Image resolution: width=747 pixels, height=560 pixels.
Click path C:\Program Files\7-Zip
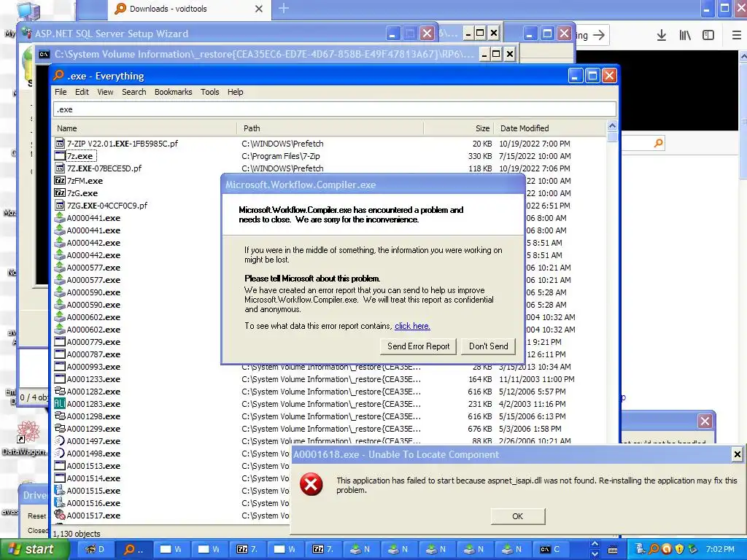pyautogui.click(x=281, y=156)
